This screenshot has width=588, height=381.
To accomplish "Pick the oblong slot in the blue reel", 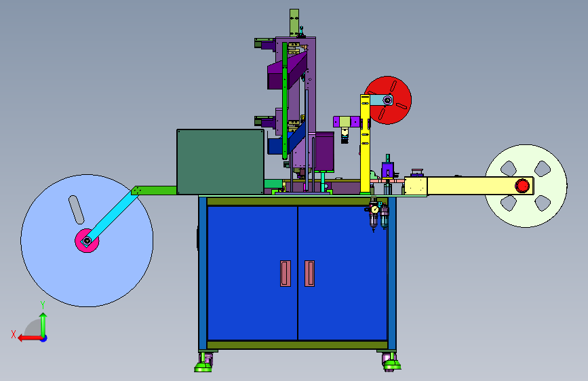I will pos(76,209).
